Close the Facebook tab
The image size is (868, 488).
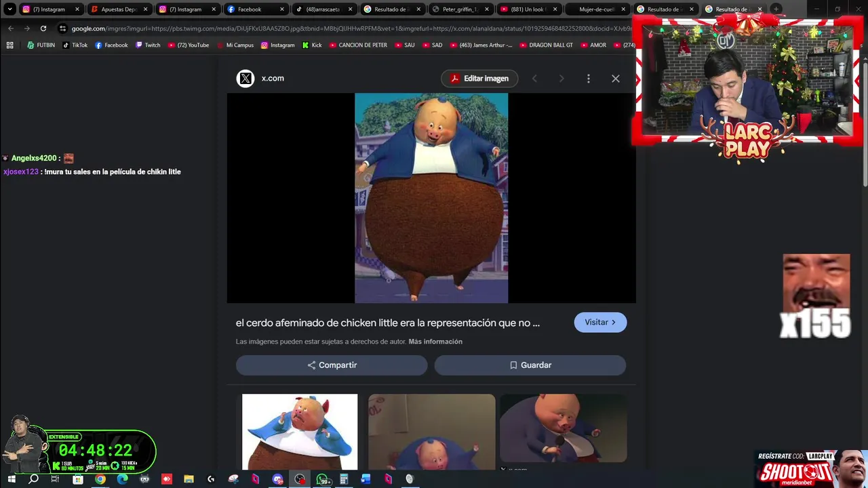tap(281, 9)
